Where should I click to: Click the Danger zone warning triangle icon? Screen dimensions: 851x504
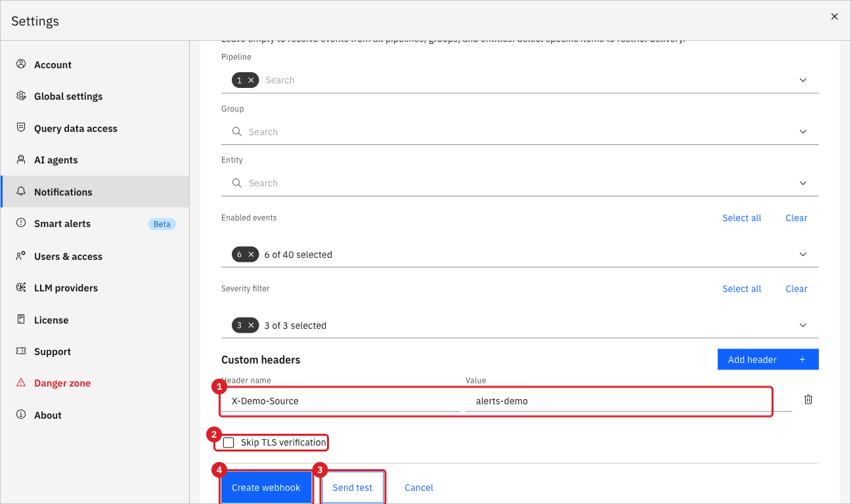(x=21, y=383)
